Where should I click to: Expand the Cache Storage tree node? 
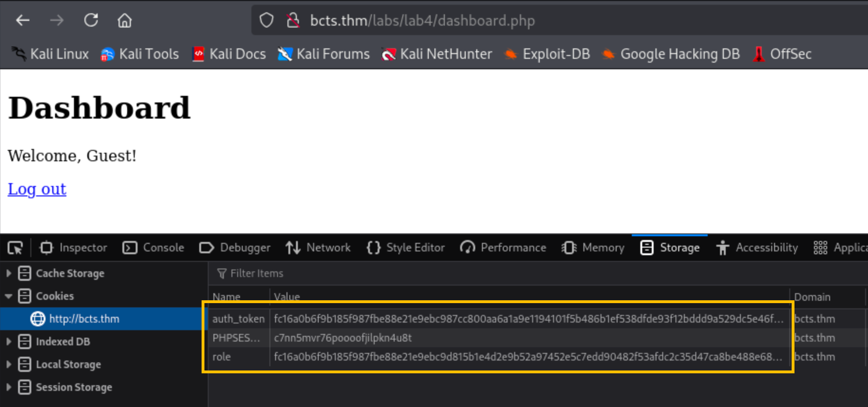9,273
